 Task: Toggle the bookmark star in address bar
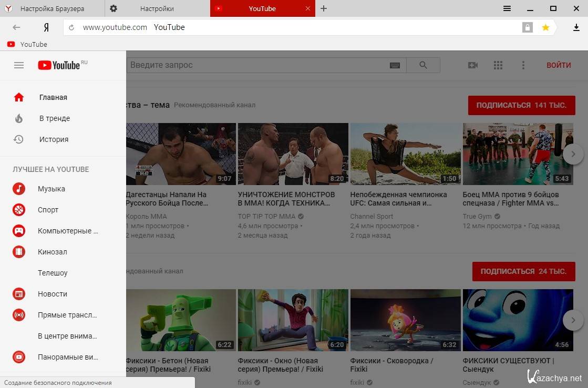pos(545,27)
